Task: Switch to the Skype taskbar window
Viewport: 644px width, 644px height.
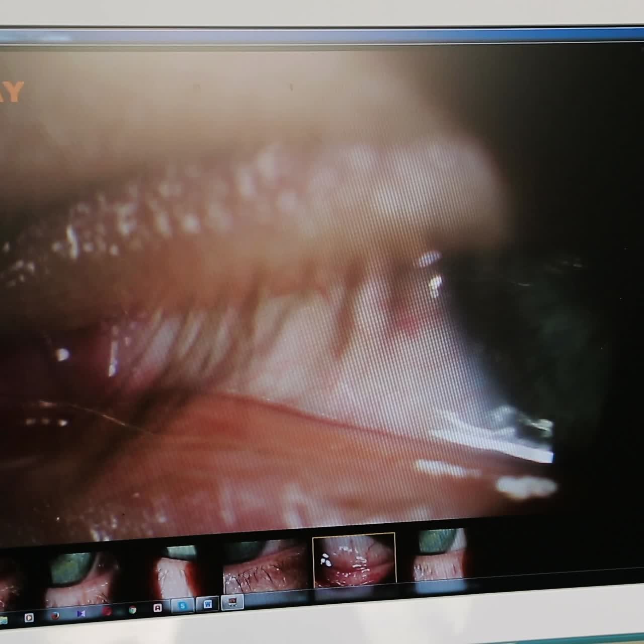Action: coord(182,606)
